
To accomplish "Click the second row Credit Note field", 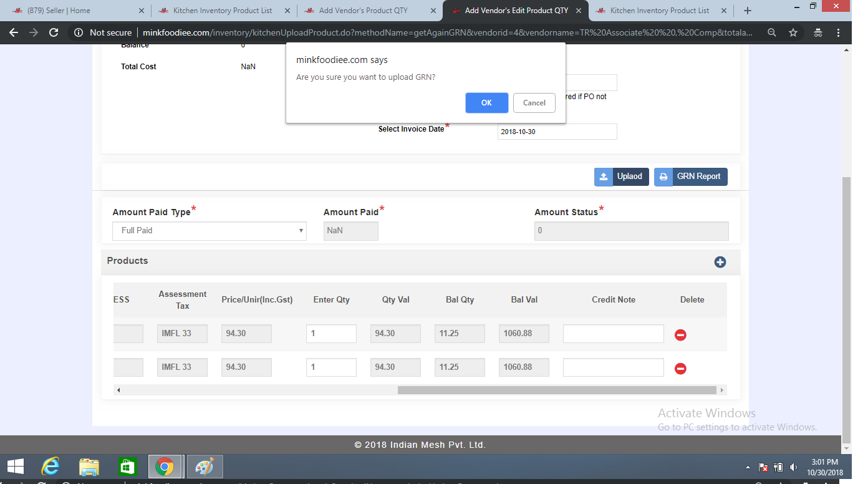I will coord(614,367).
